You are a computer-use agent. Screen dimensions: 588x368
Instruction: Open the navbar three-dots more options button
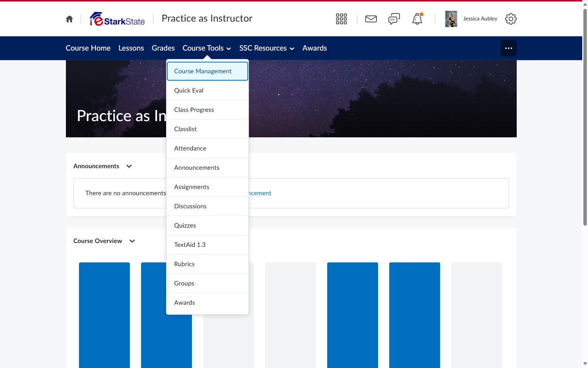(509, 48)
